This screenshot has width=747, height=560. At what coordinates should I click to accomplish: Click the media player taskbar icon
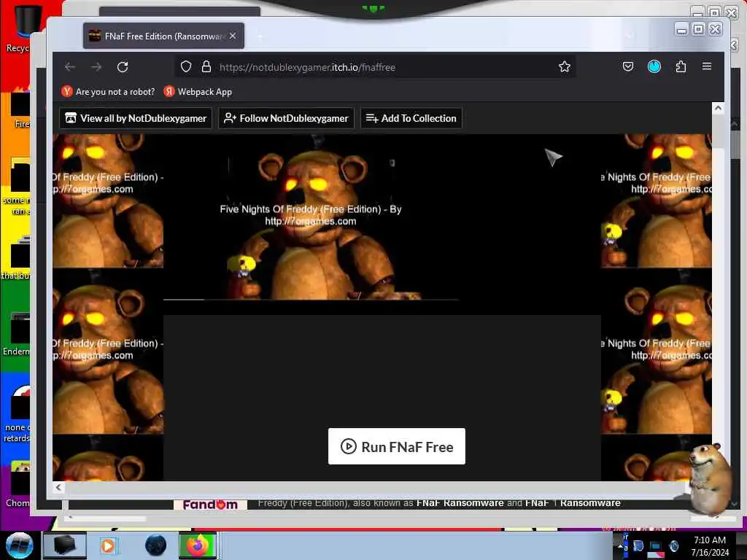(108, 545)
